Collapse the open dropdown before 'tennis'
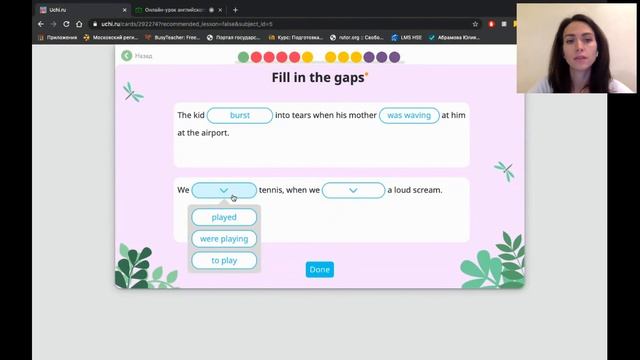Viewport: 640px width, 360px height. click(224, 190)
